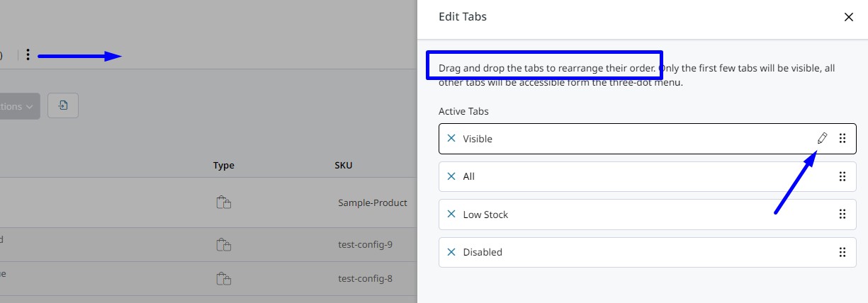Viewport: 868px width, 303px height.
Task: Click the Type column header
Action: pos(223,166)
